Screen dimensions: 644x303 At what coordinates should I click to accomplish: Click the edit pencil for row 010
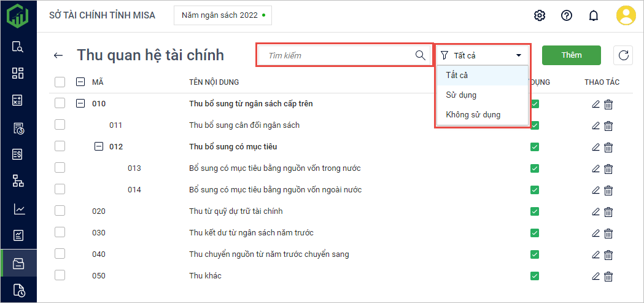point(596,104)
